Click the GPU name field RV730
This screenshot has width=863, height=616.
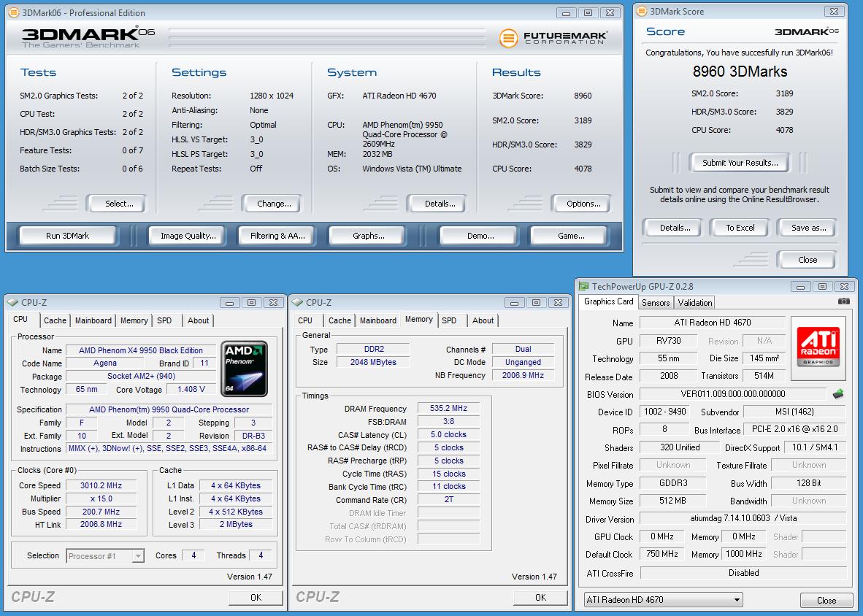(x=668, y=340)
